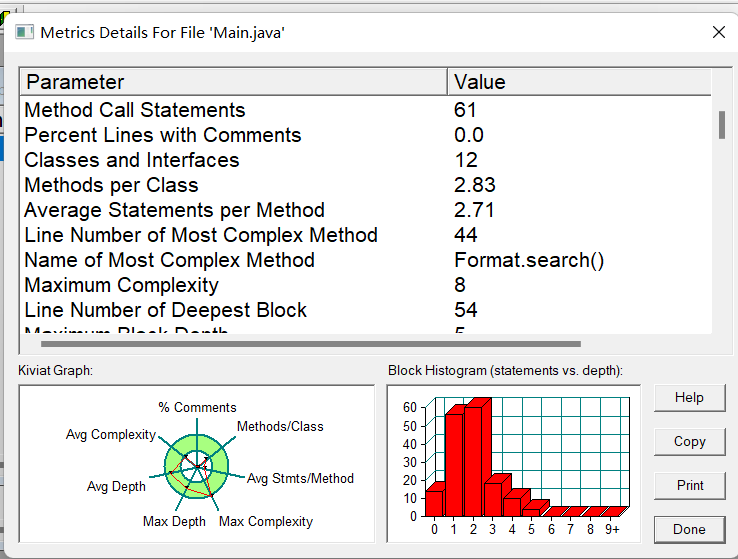Screen dimensions: 738x559
Task: Click the histogram bar for depth 1
Action: [x=454, y=463]
